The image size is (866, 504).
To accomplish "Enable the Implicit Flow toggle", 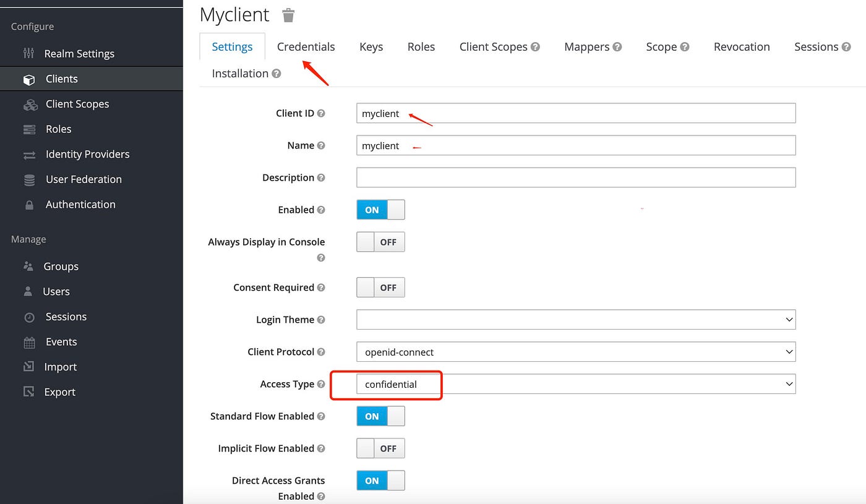I will tap(380, 448).
